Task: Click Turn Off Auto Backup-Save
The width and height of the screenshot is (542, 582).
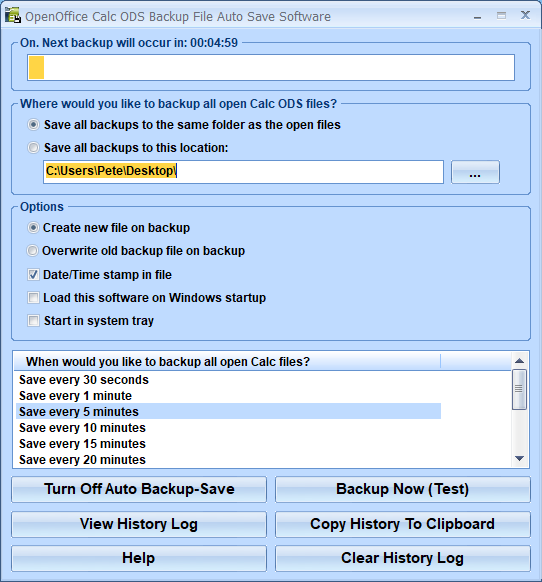Action: click(x=139, y=489)
